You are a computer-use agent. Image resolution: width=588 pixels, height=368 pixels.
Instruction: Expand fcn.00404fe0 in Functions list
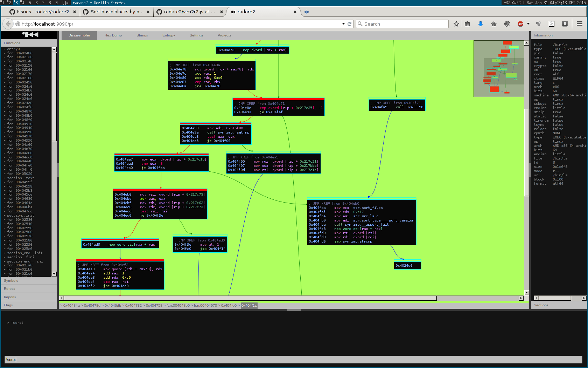[5, 165]
